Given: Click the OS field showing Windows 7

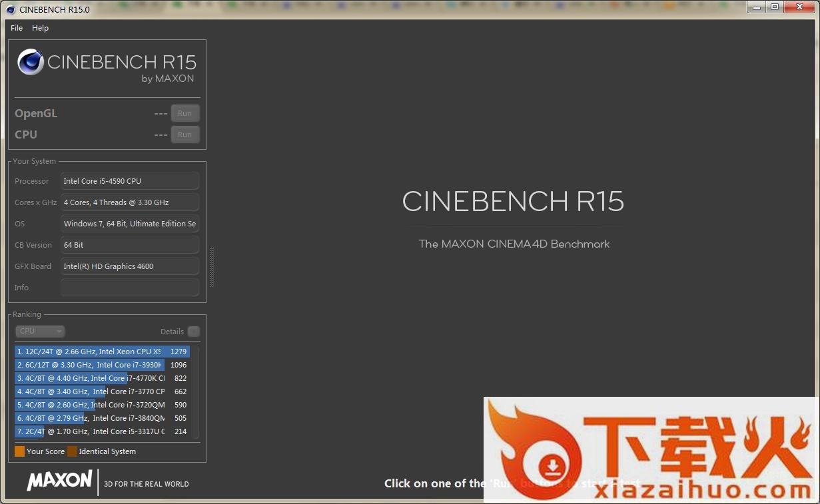Looking at the screenshot, I should [x=130, y=224].
